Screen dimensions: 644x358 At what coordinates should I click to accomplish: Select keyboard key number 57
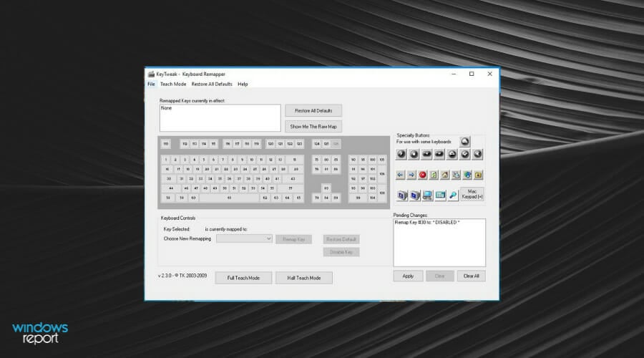291,188
